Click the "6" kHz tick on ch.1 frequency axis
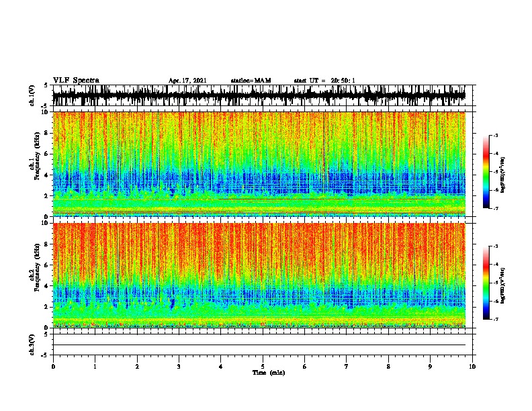The height and width of the screenshot is (411, 532). point(47,154)
